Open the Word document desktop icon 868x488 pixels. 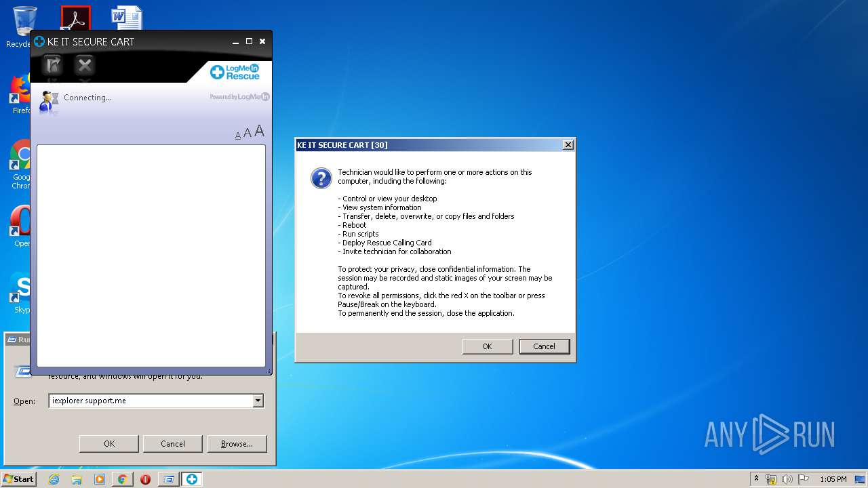127,18
